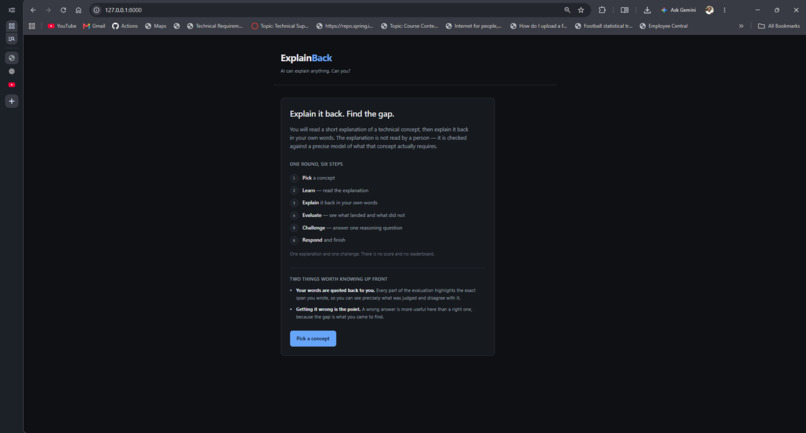Minimize the browser window

757,10
